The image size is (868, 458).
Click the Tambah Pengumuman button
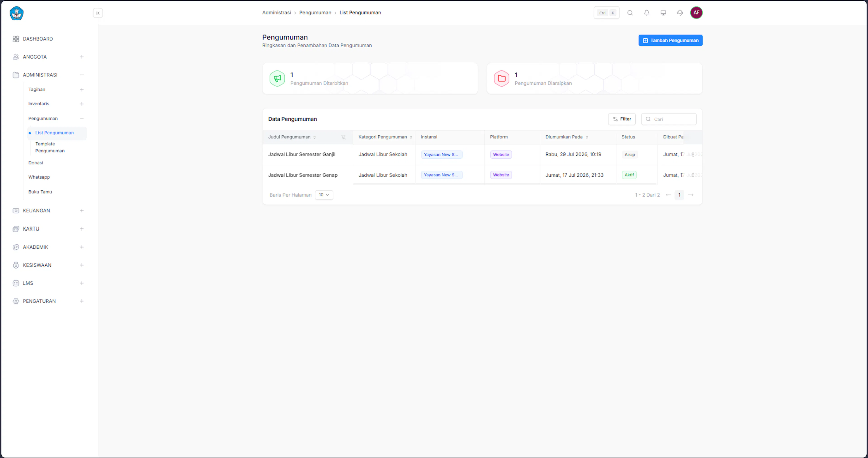point(670,40)
